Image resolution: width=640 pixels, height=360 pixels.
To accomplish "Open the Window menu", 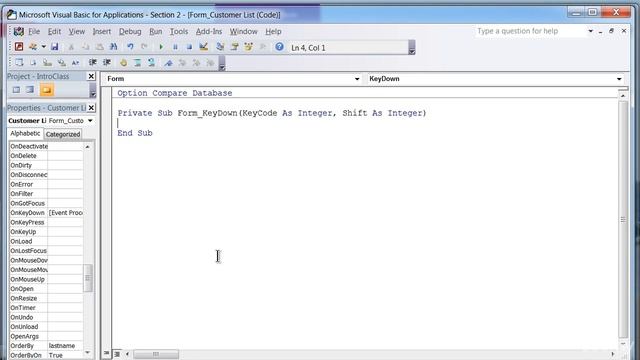I will point(243,31).
